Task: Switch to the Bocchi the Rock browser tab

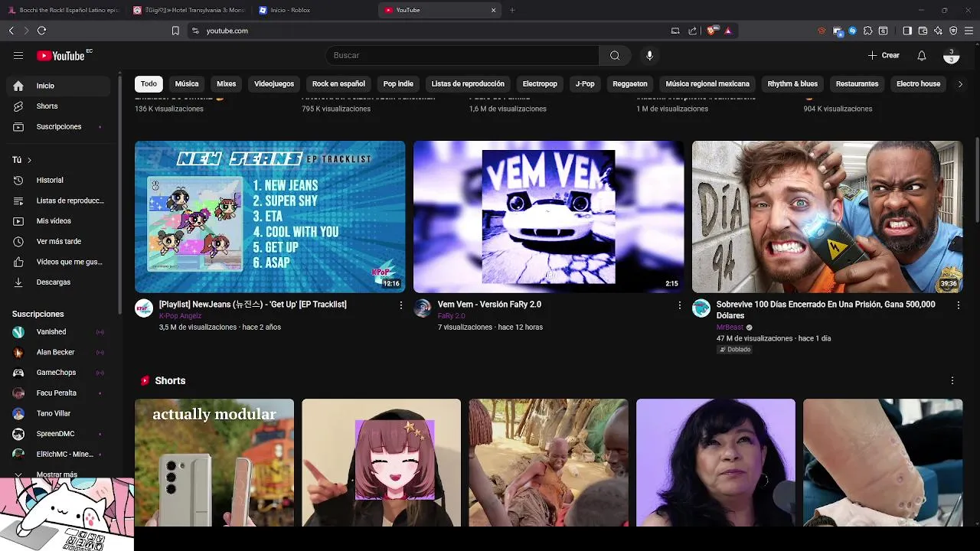Action: pos(64,10)
